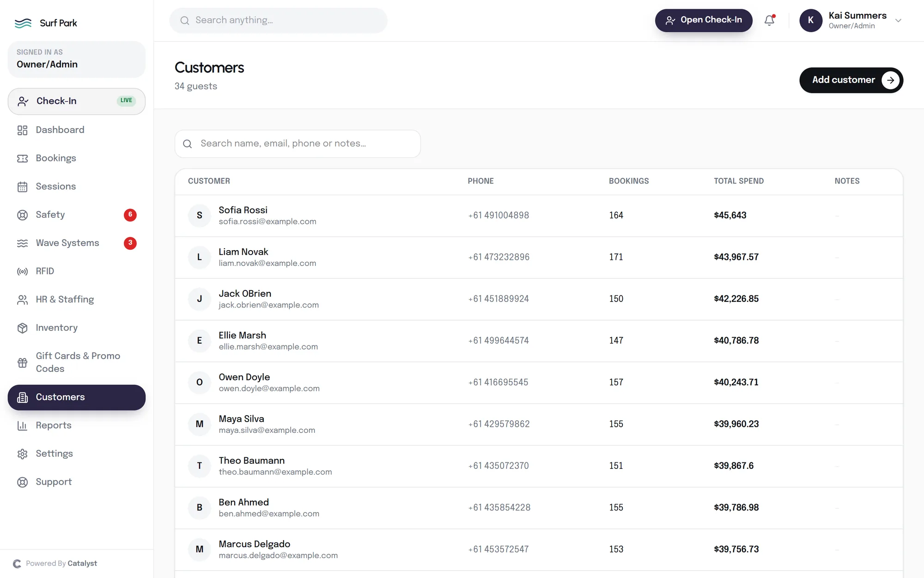This screenshot has width=924, height=578.
Task: Click the Bookings ticket icon
Action: (x=22, y=159)
